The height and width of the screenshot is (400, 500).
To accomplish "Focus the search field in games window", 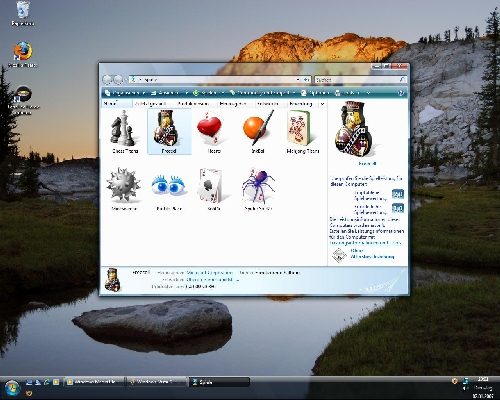I will tap(357, 80).
